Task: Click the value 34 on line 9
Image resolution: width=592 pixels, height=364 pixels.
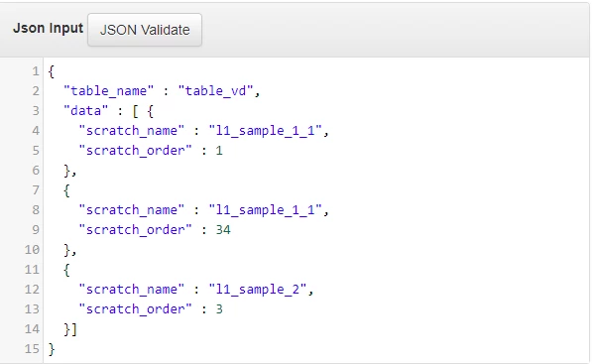Action: coord(223,230)
